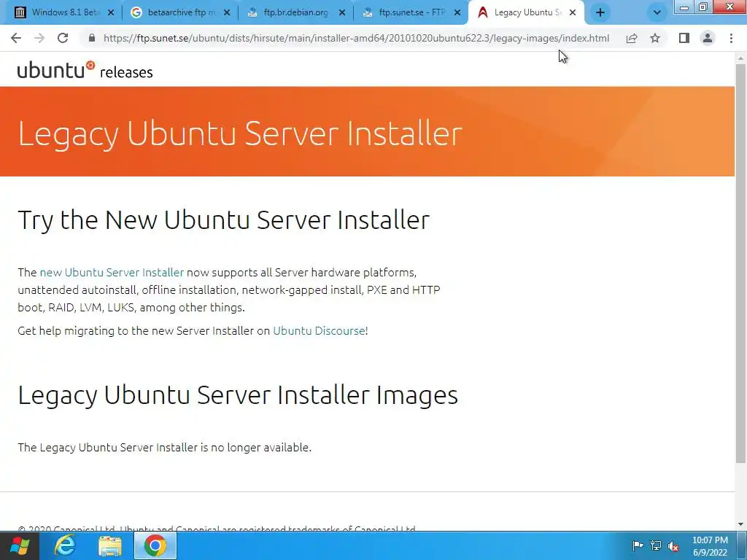Switch to the betaarchive ftp Google tab

[x=179, y=12]
